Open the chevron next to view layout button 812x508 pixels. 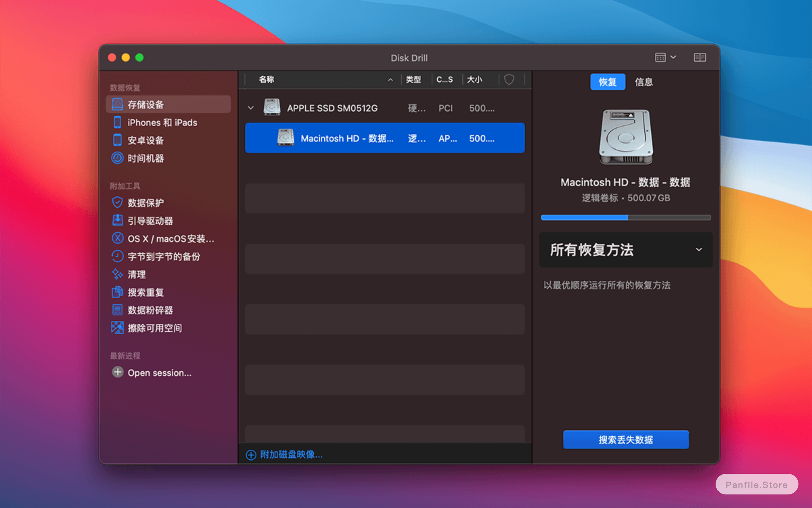point(673,57)
